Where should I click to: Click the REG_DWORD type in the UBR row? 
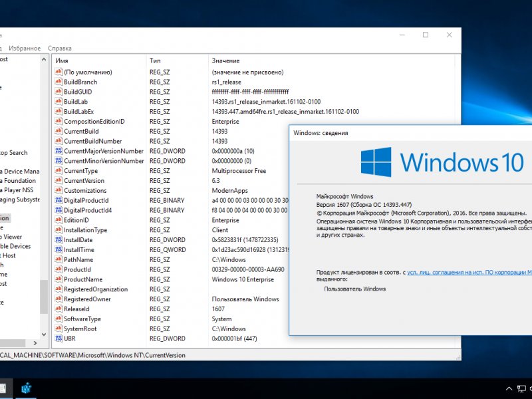pyautogui.click(x=168, y=338)
